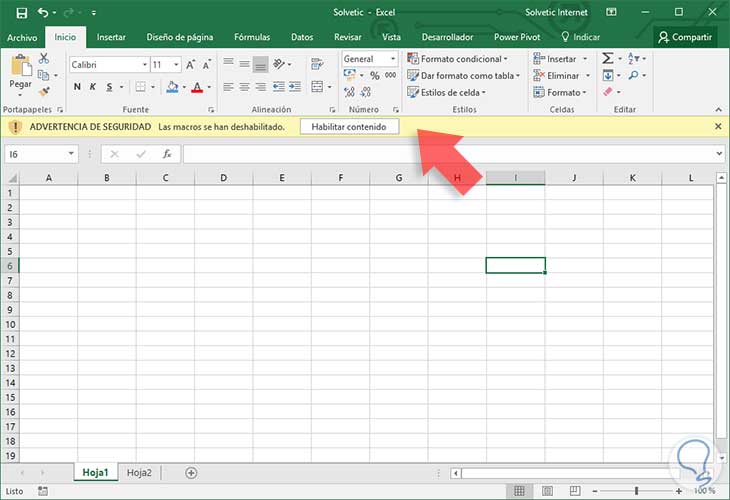Screen dimensions: 730x500
Task: Click the zoom slider handle
Action: pos(636,491)
